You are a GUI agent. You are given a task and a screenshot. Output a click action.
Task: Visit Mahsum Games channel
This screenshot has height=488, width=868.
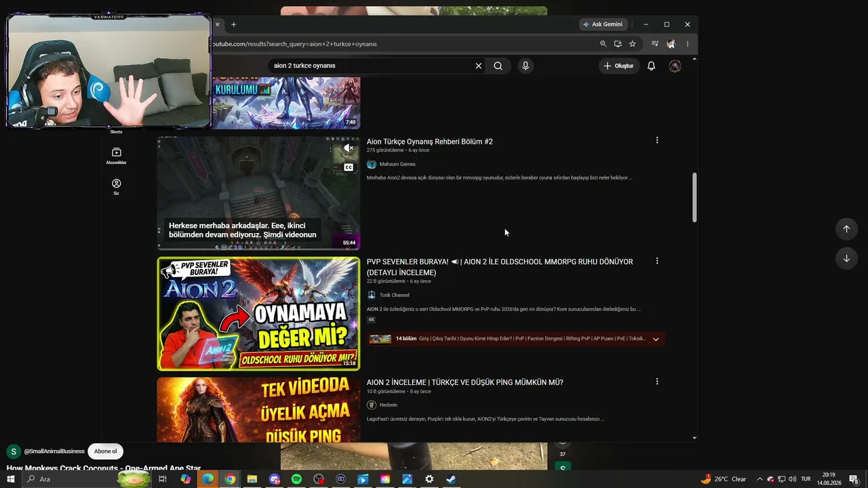pos(397,164)
